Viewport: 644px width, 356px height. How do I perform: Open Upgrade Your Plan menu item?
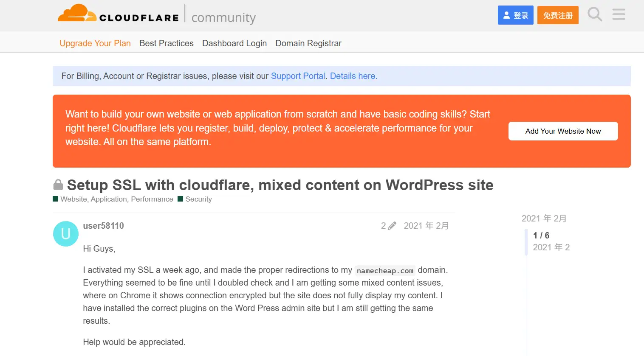click(95, 43)
